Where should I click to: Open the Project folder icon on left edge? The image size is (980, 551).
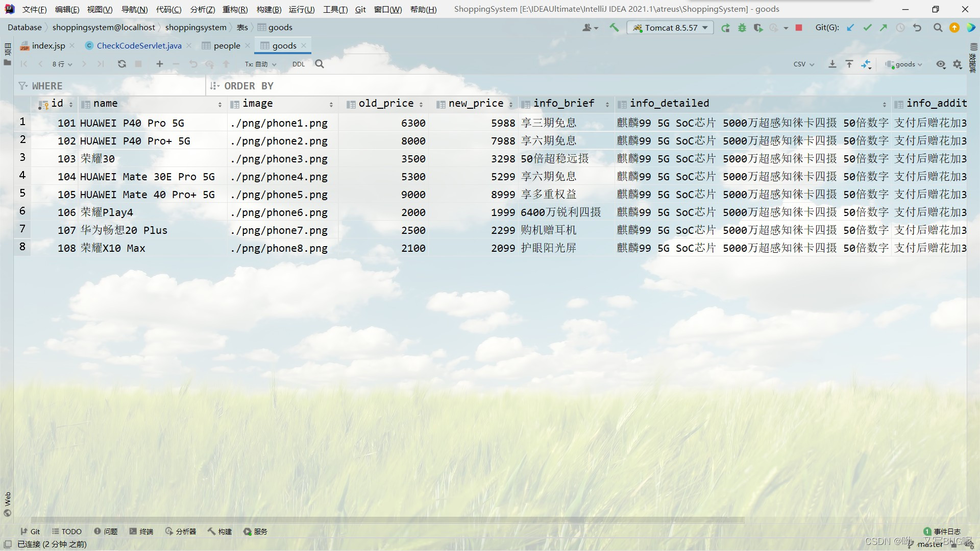point(7,62)
